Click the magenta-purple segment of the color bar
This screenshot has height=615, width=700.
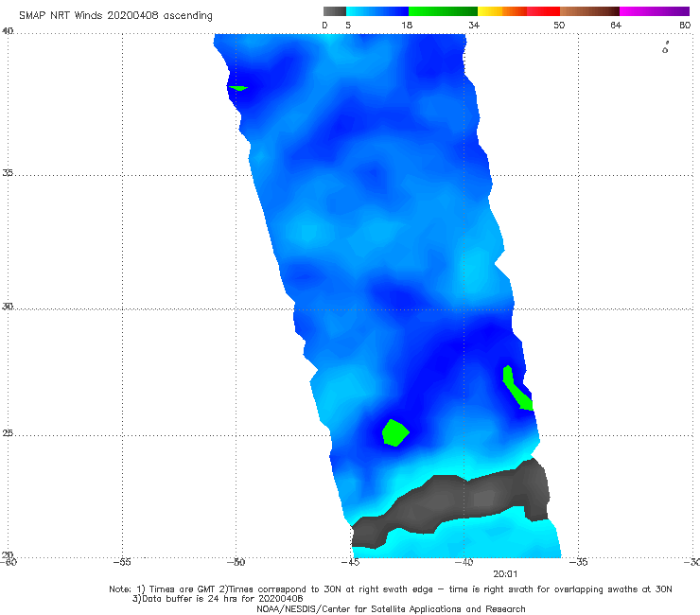pyautogui.click(x=655, y=11)
